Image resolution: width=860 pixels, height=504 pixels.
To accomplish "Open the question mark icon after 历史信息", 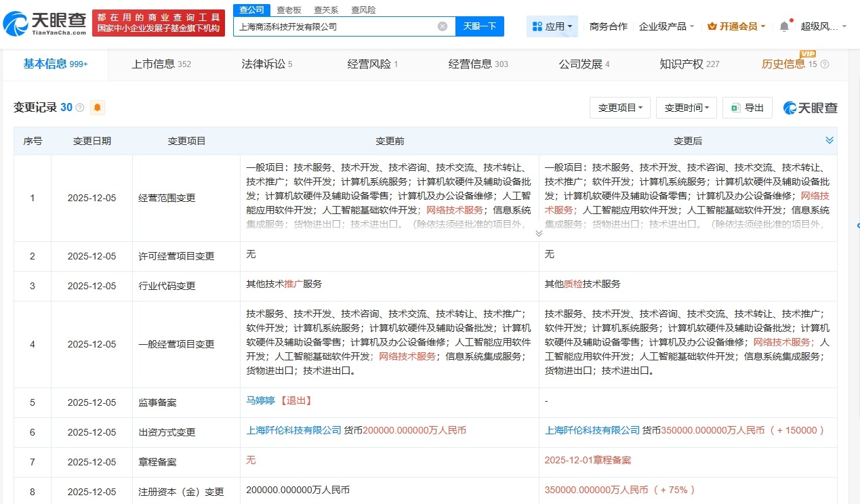I will click(x=825, y=65).
